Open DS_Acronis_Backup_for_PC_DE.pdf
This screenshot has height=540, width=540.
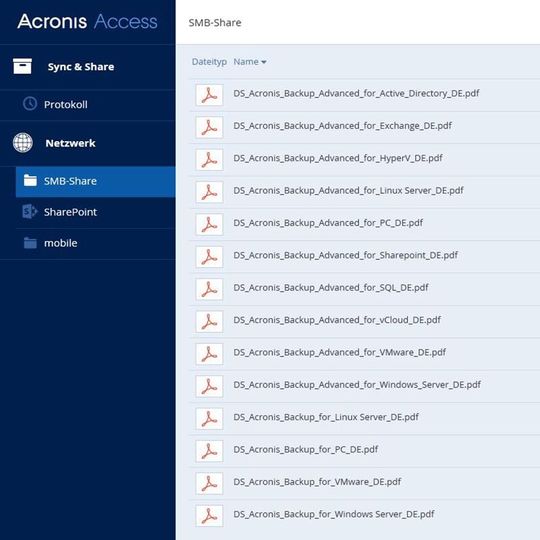pos(305,449)
